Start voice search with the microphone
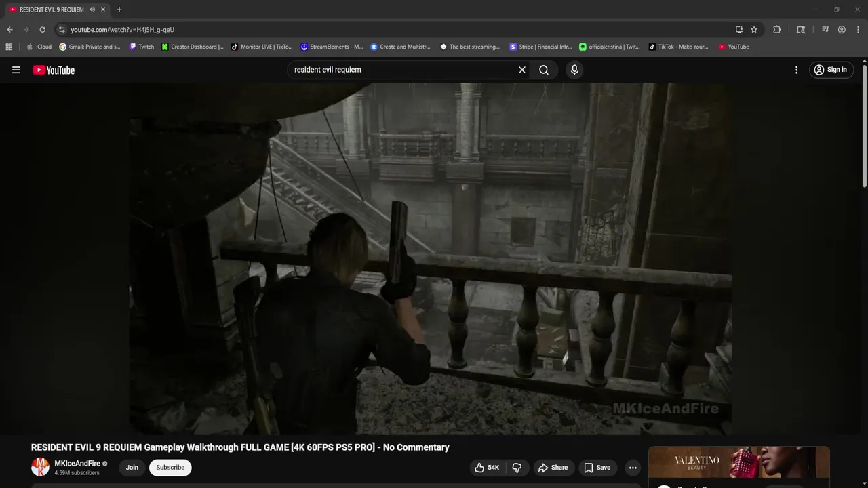 pos(574,70)
